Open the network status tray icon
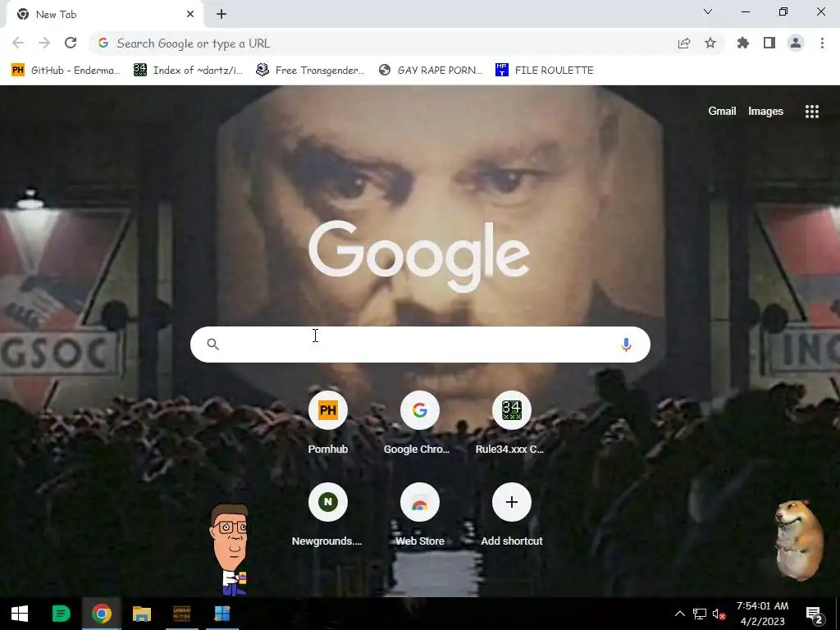This screenshot has width=840, height=630. (x=699, y=614)
